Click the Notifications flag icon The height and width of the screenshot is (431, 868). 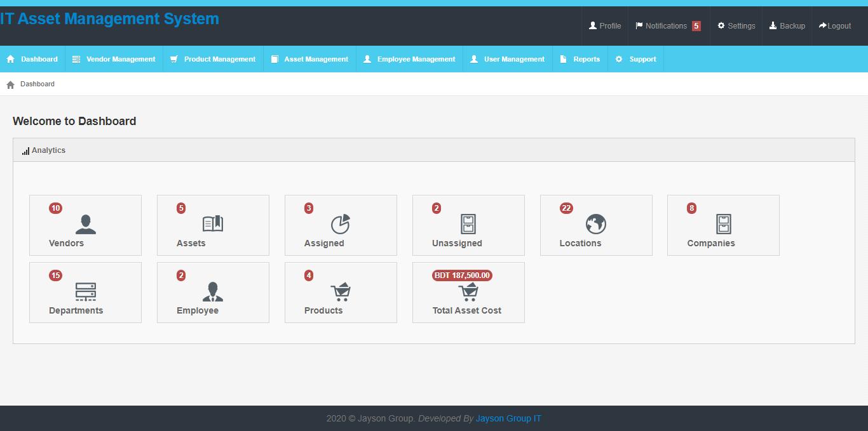click(x=639, y=26)
